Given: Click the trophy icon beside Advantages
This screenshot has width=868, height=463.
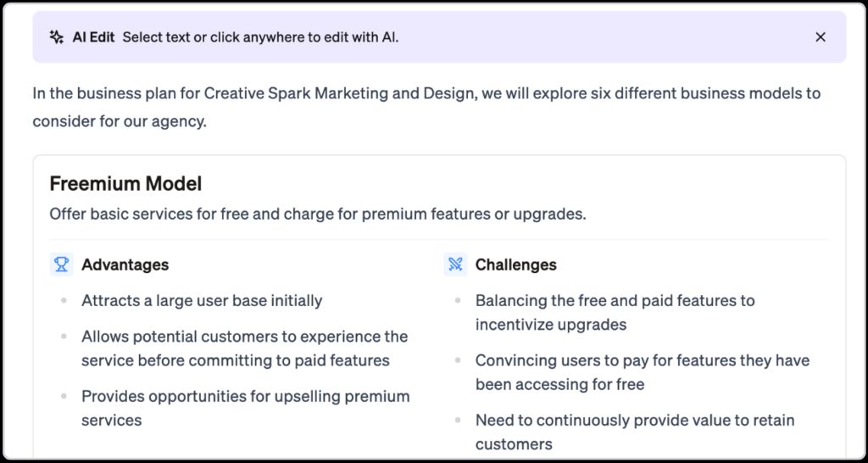Looking at the screenshot, I should (62, 265).
